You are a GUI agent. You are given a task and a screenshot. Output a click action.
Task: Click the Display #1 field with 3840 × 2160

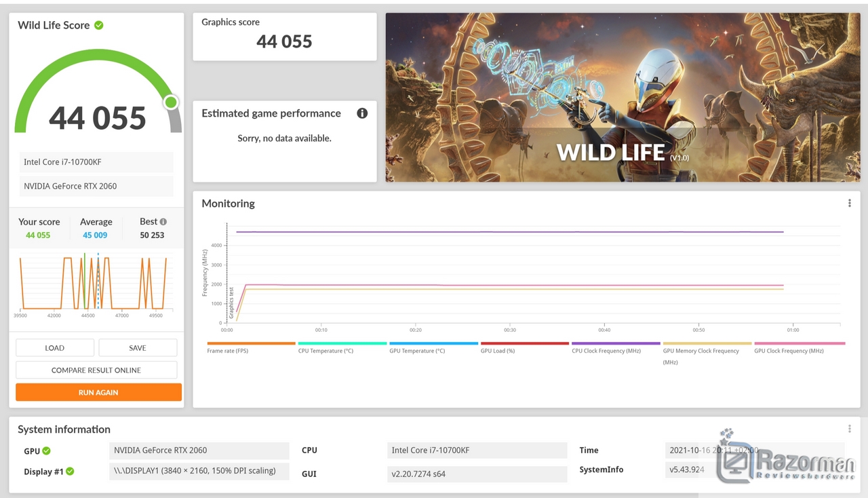click(199, 471)
